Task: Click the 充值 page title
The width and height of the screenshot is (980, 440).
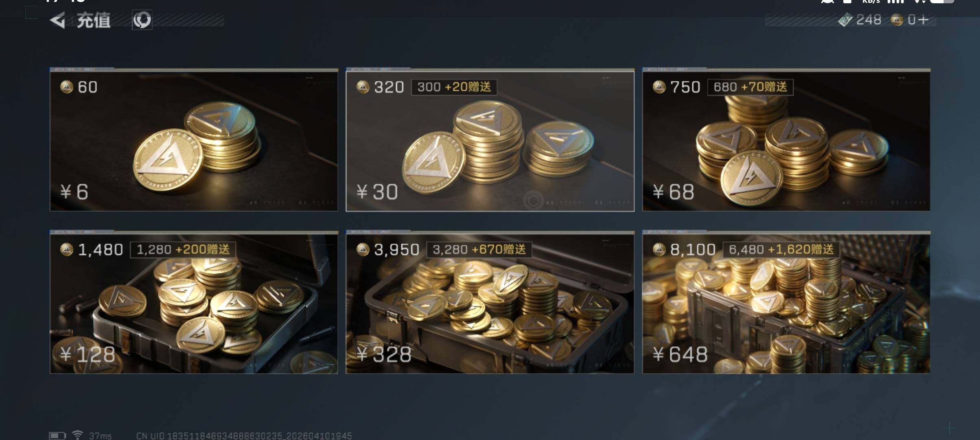Action: (x=94, y=20)
